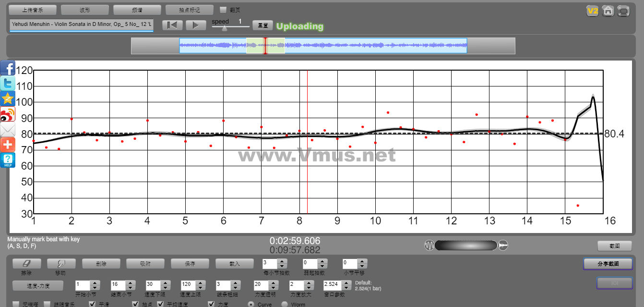Click the speed slider handle

click(224, 28)
